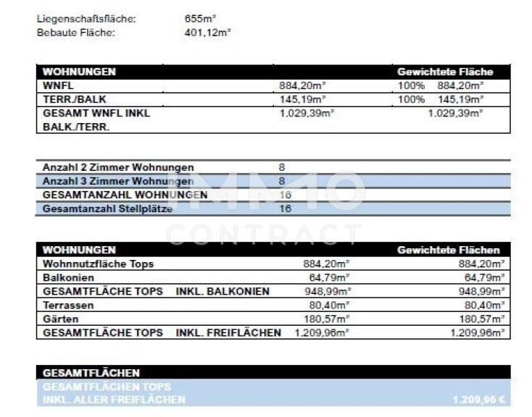Click the 1.209,96 € total value
This screenshot has width=532, height=417.
point(477,399)
